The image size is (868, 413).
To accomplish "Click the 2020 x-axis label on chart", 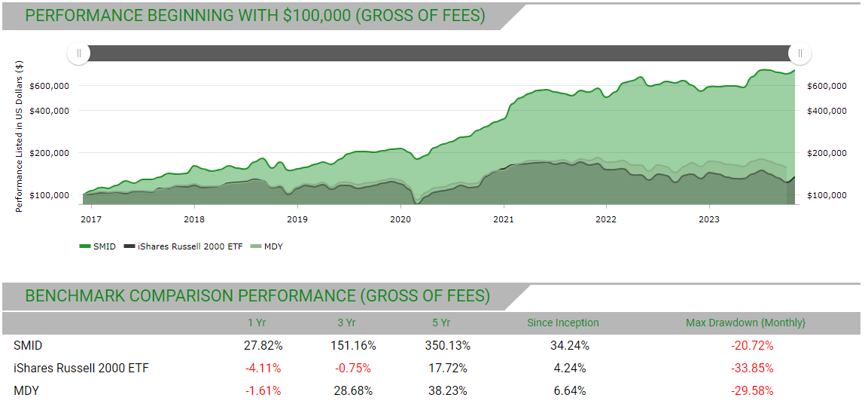I will (400, 220).
